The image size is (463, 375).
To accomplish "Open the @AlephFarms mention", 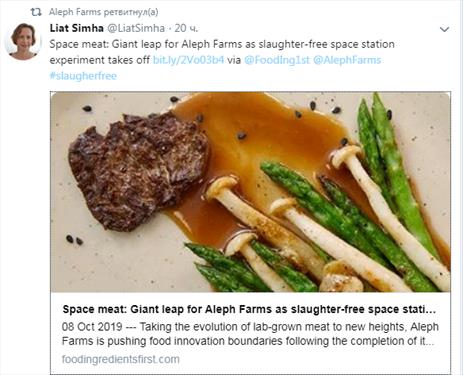I will coord(347,60).
